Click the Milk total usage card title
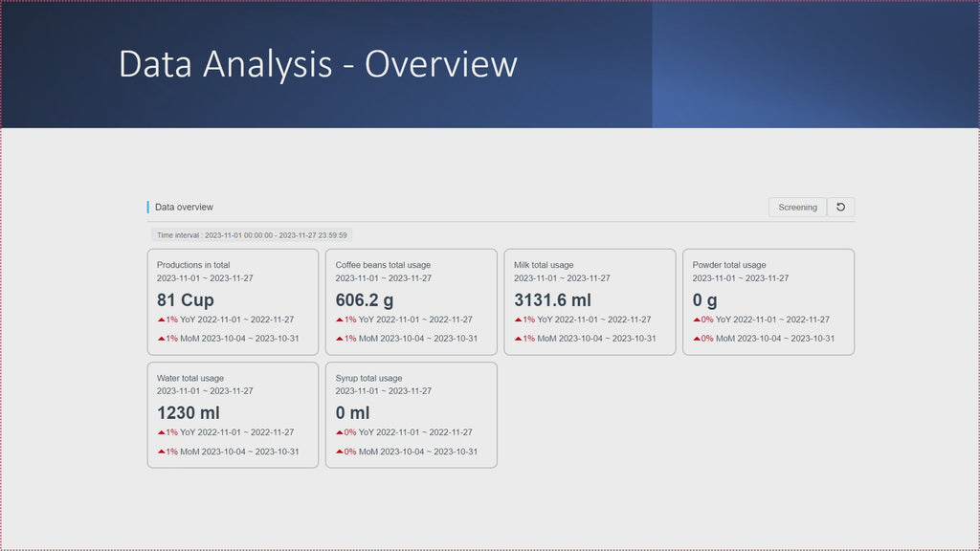The width and height of the screenshot is (980, 551). coord(544,265)
